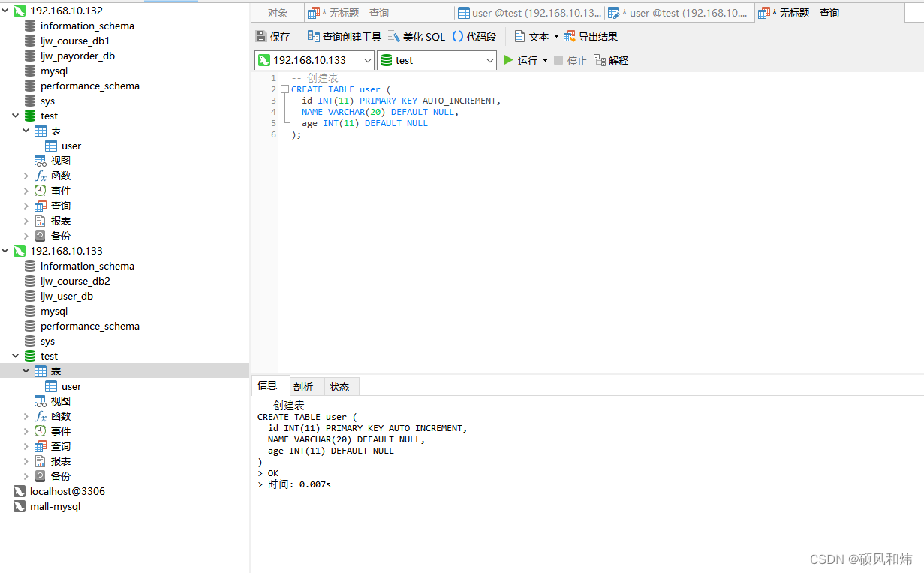Switch to first 无标题 - 查询 tab
Image resolution: width=924 pixels, height=573 pixels.
coord(379,13)
